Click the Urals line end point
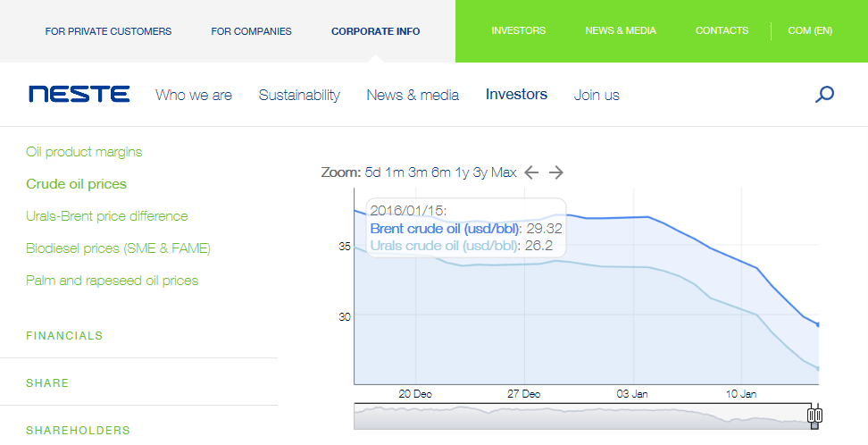Screen dimensions: 868x445 [x=818, y=368]
